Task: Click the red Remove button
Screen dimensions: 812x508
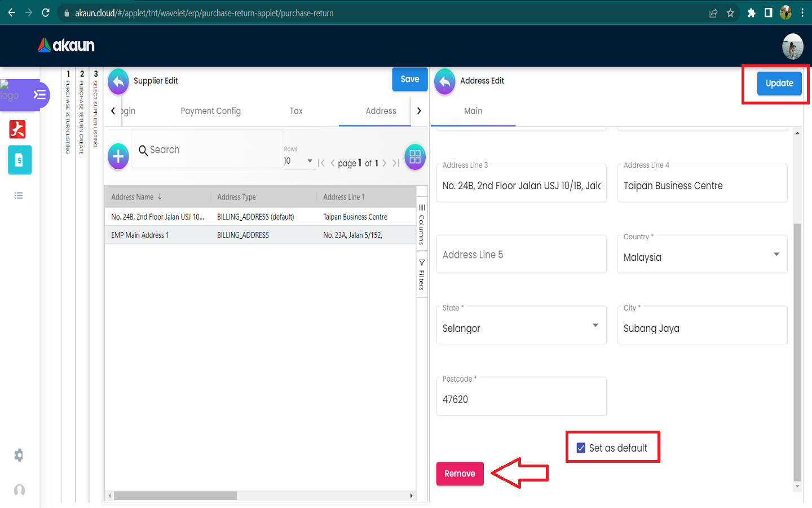Action: [x=460, y=474]
